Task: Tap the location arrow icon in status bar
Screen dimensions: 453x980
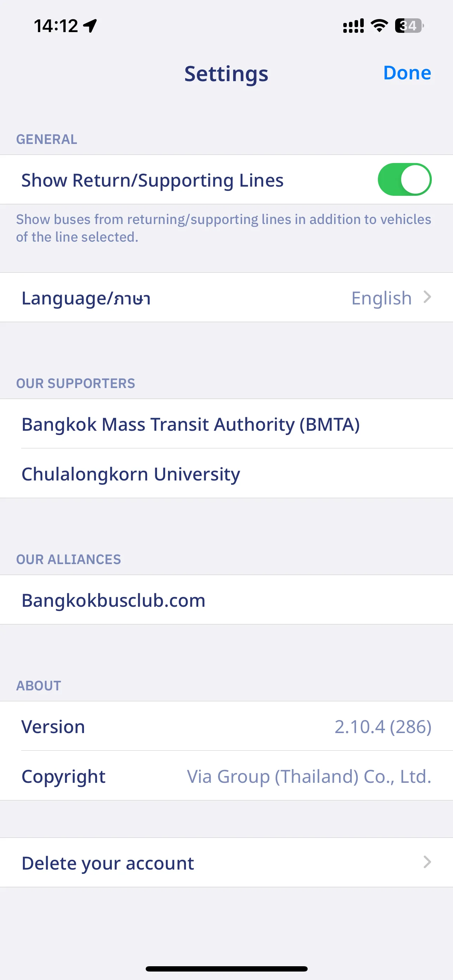Action: coord(90,26)
